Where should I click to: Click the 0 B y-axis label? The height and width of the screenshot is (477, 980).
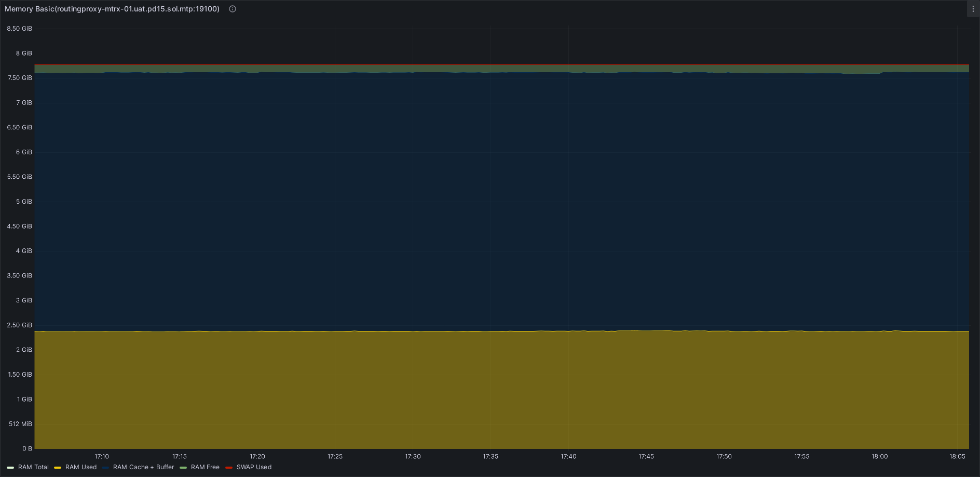click(x=28, y=448)
